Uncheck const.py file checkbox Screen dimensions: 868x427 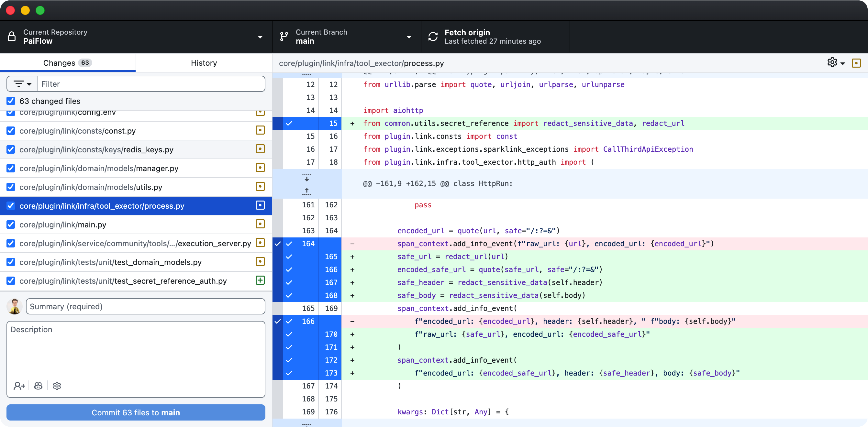point(11,131)
